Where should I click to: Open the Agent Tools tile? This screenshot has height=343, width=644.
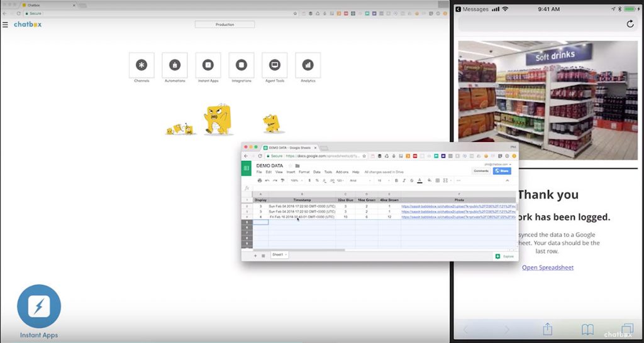point(274,65)
